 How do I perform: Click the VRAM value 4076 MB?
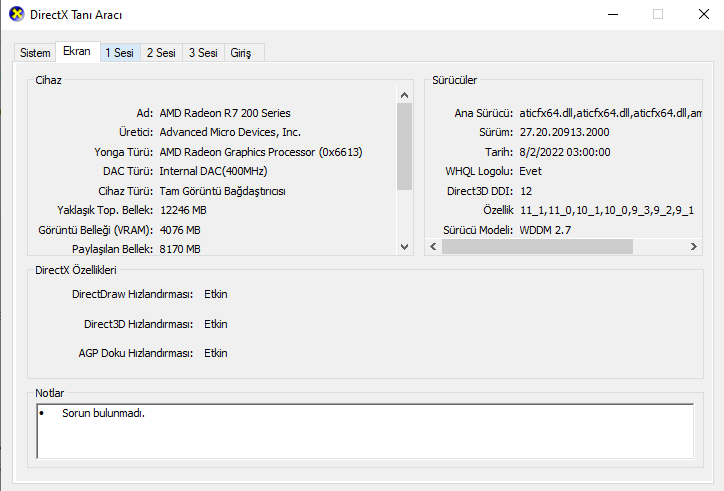click(180, 230)
